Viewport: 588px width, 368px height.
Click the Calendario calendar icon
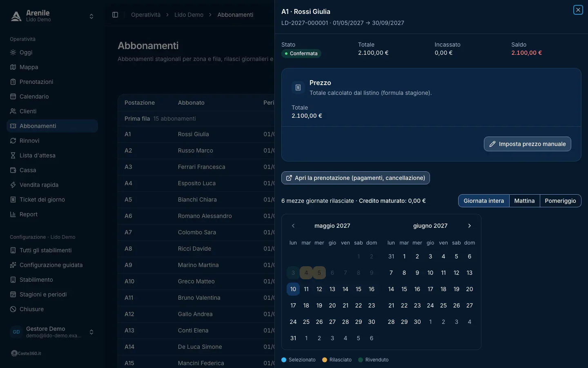coord(13,96)
